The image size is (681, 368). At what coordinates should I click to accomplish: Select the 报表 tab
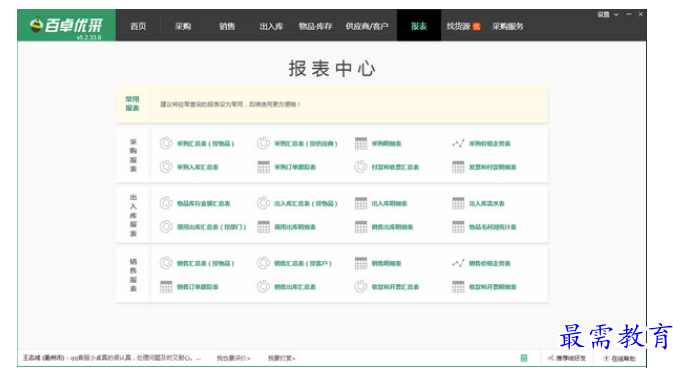419,26
